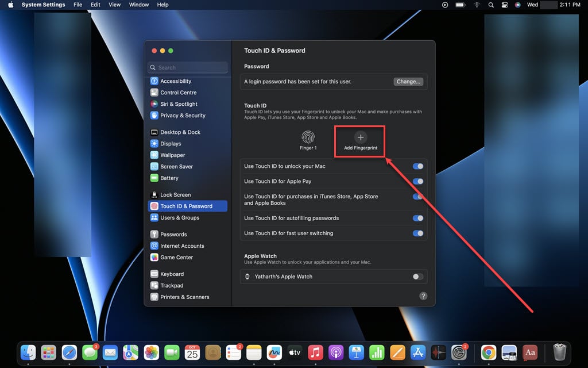
Task: Disable Use Touch ID to unlock your Mac
Action: click(x=419, y=166)
